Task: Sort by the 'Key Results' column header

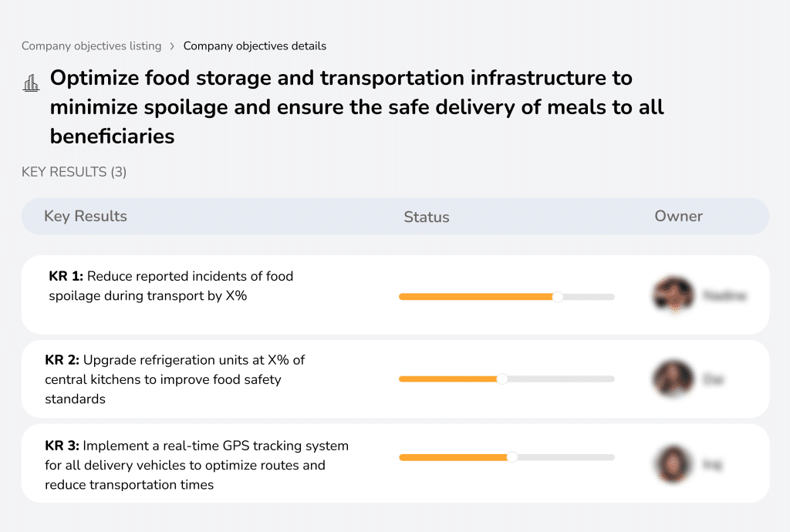Action: [86, 216]
